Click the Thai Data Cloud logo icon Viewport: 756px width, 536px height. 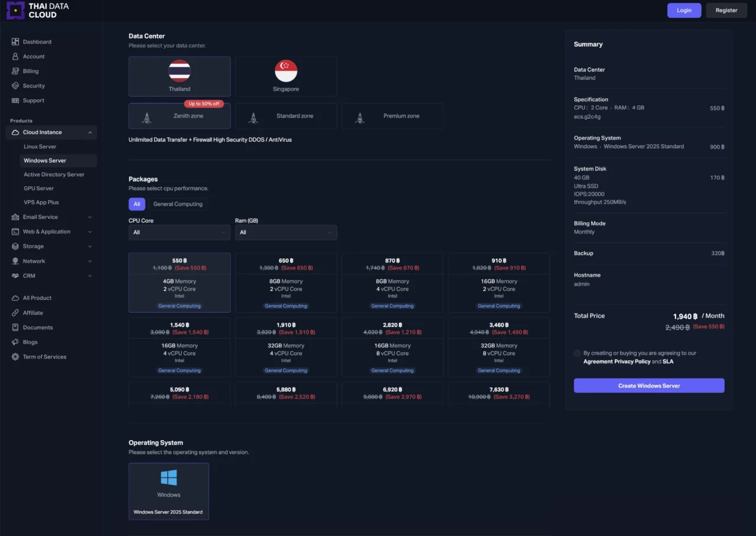(15, 11)
